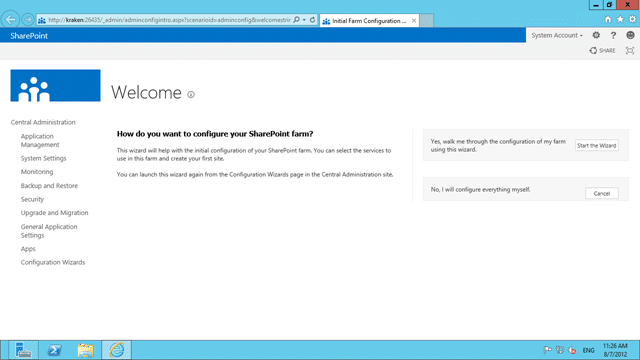This screenshot has height=360, width=640.
Task: Open SharePoint Settings gear icon
Action: coord(596,36)
